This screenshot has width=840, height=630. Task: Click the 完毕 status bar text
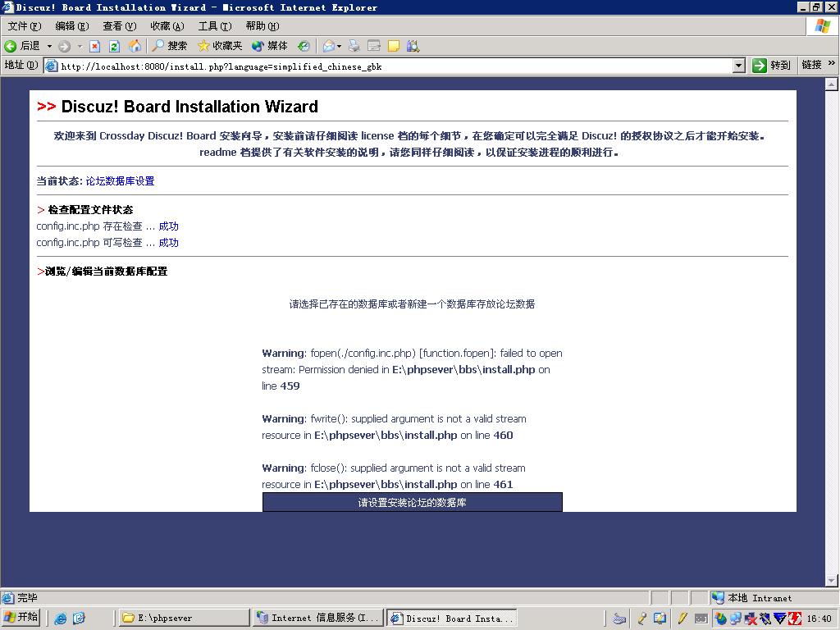[x=27, y=598]
